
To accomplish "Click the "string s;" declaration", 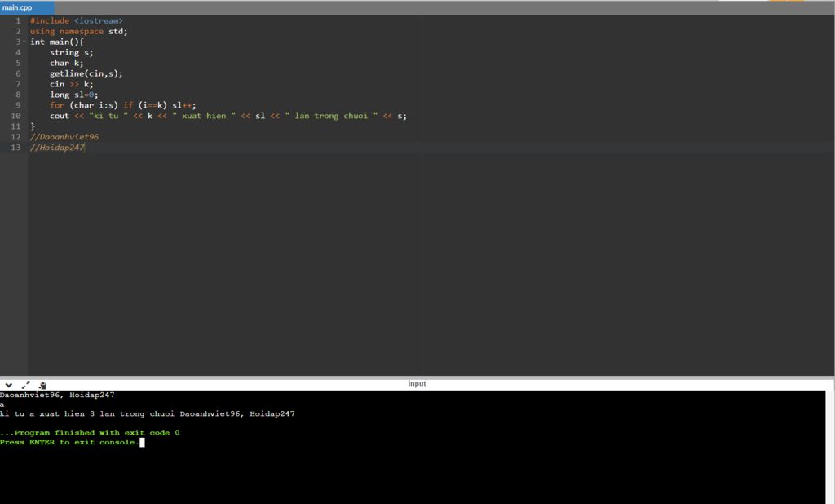I will (x=72, y=52).
